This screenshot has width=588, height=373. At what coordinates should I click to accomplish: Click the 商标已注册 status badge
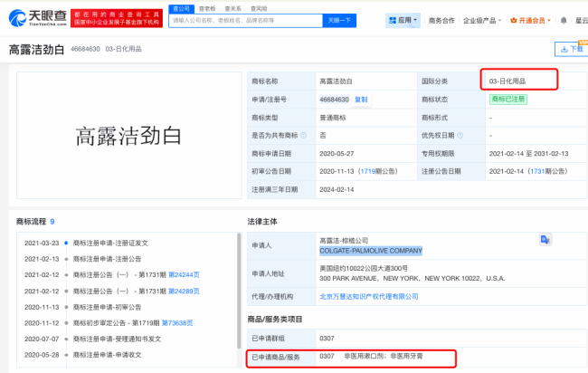click(x=508, y=100)
